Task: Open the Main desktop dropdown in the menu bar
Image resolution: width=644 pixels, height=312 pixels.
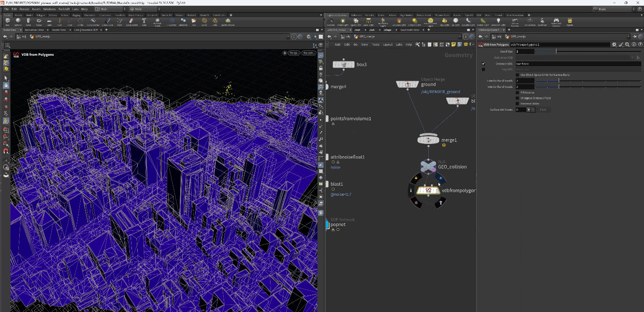Action: (110, 9)
